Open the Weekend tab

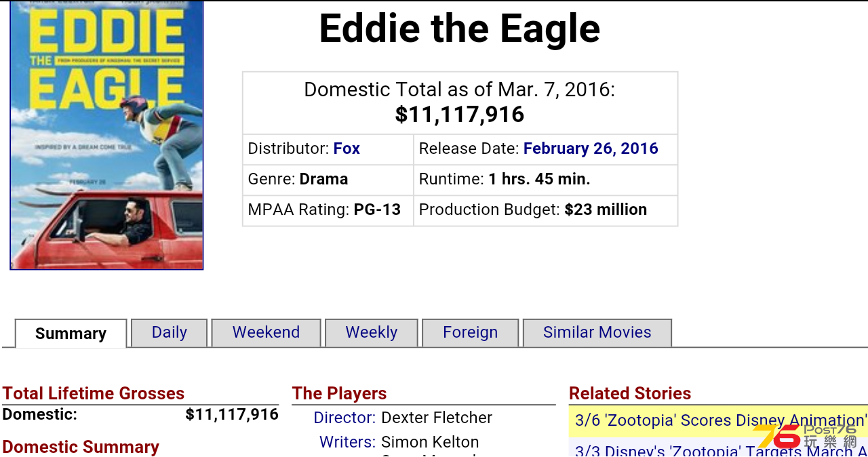(266, 333)
